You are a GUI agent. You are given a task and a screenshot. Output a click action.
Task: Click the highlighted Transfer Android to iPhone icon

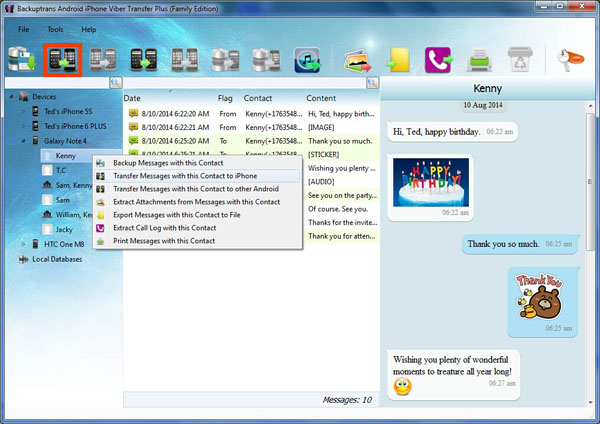tap(62, 60)
